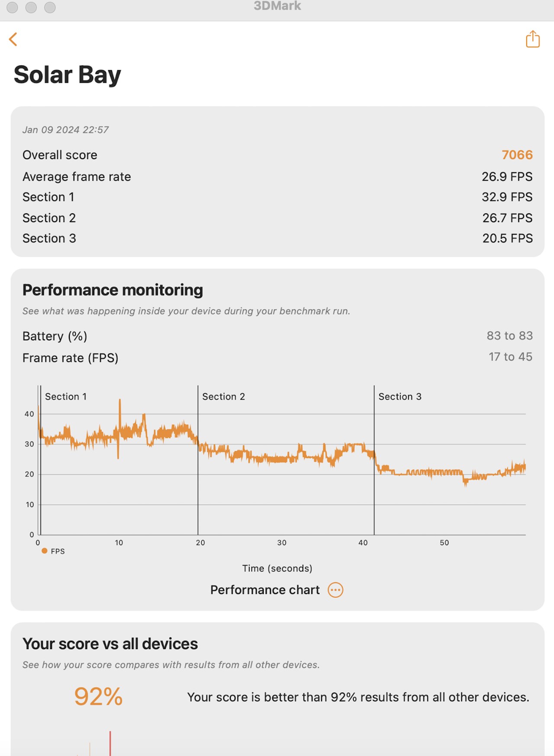Select the Section 3 label inside the chart
Image resolution: width=554 pixels, height=756 pixels.
point(399,397)
